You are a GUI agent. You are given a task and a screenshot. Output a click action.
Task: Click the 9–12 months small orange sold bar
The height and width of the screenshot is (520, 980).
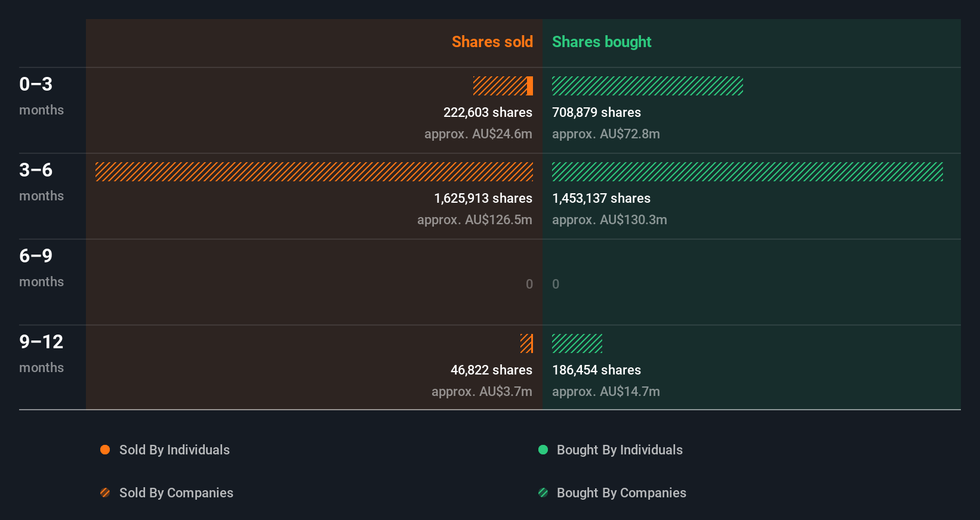coord(526,343)
